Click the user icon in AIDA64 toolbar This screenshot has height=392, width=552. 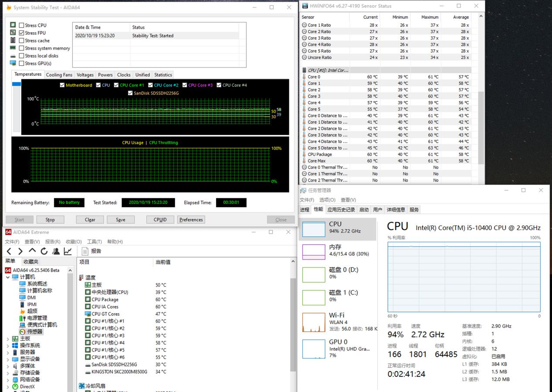click(x=56, y=251)
